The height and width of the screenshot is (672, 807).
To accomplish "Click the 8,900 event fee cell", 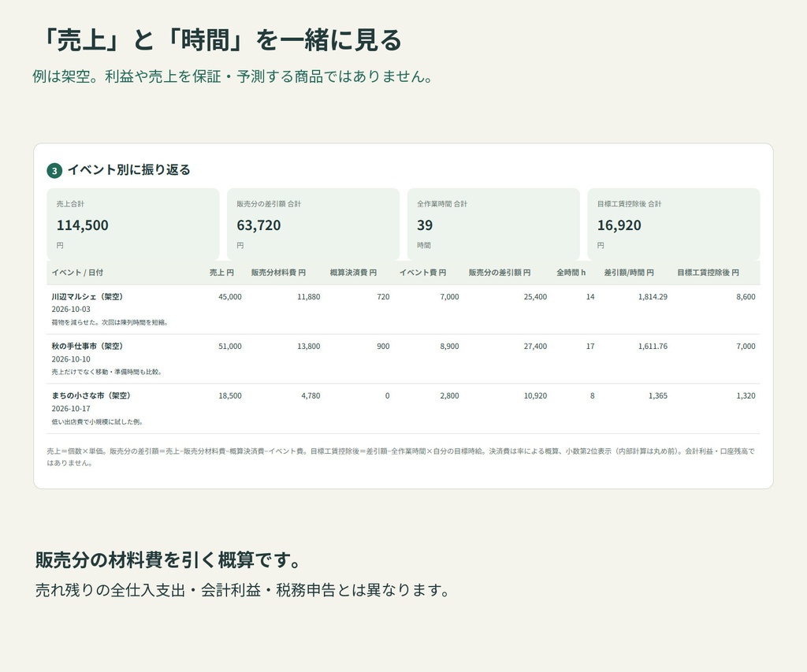I will coord(449,347).
